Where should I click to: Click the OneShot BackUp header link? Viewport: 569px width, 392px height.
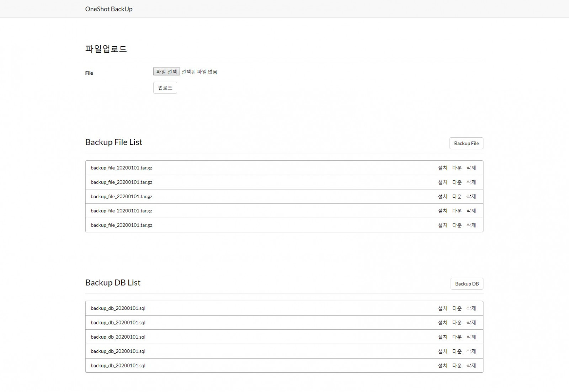(109, 9)
